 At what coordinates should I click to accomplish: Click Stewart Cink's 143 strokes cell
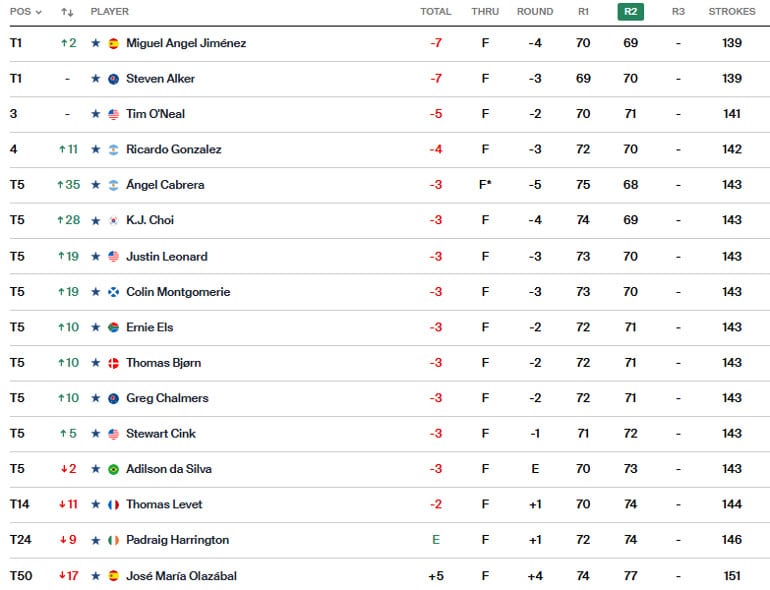732,433
